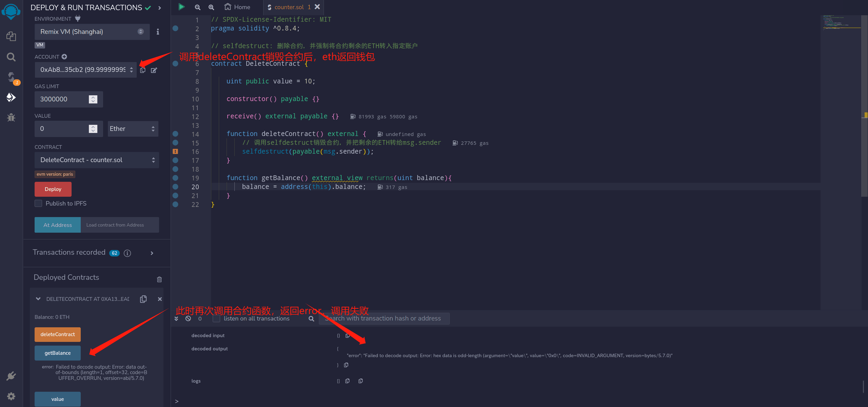
Task: Click the trash icon for Deployed Contracts
Action: click(159, 279)
